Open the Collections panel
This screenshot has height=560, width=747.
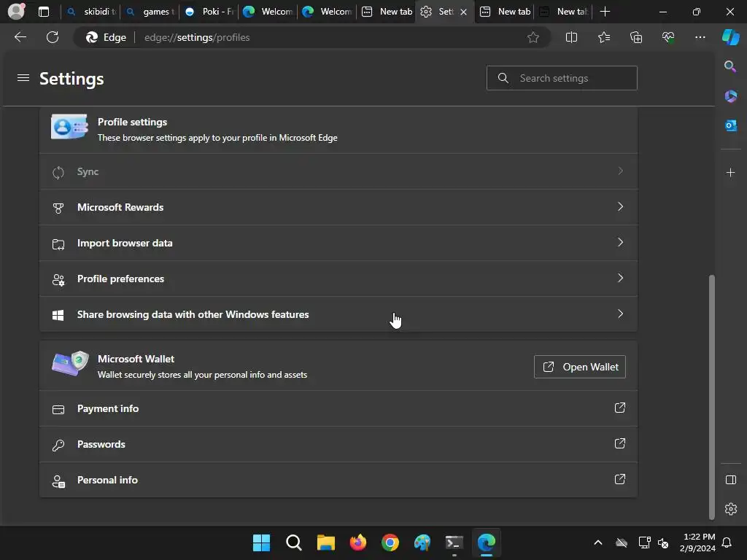(x=636, y=37)
